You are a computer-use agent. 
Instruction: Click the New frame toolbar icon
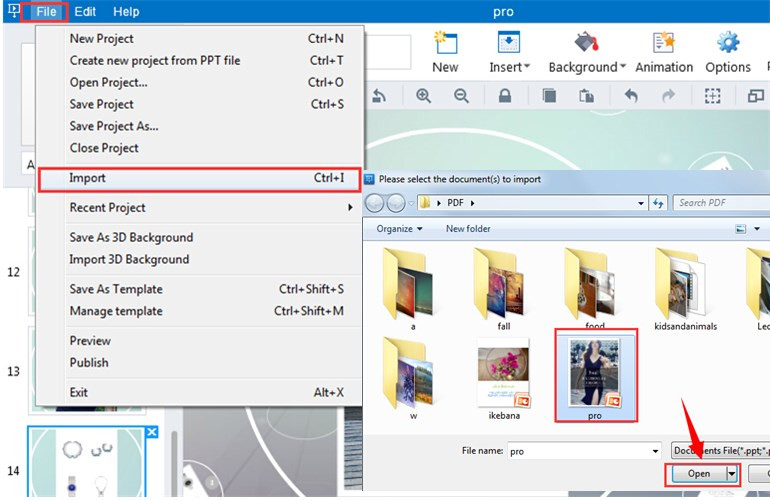tap(445, 50)
